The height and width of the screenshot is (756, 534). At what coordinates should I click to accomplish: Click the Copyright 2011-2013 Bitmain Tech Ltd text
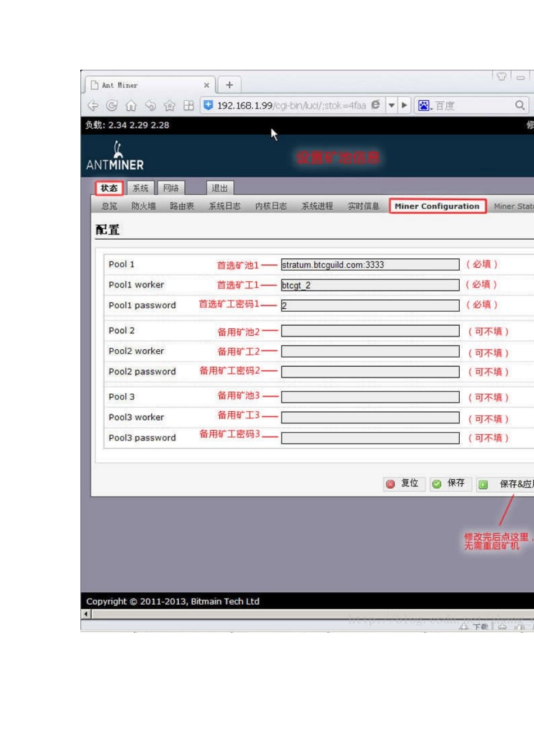173,601
